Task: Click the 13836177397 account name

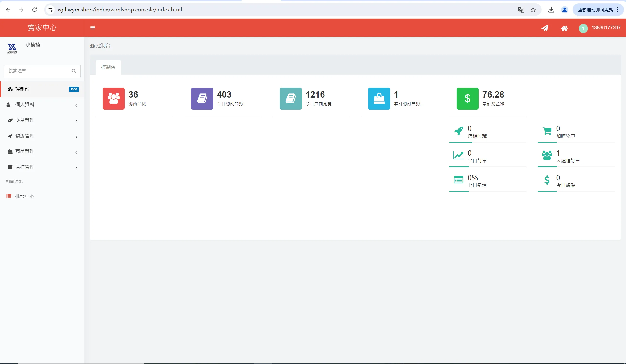Action: [606, 28]
